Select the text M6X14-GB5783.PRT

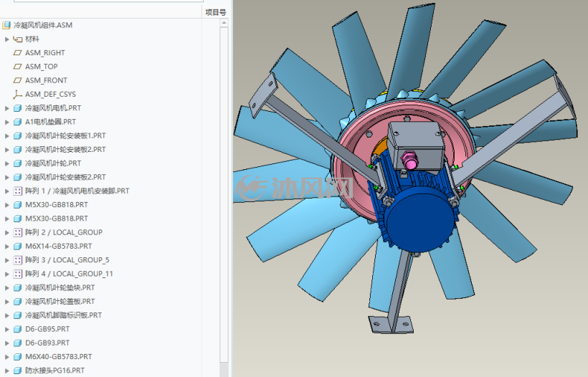[59, 247]
